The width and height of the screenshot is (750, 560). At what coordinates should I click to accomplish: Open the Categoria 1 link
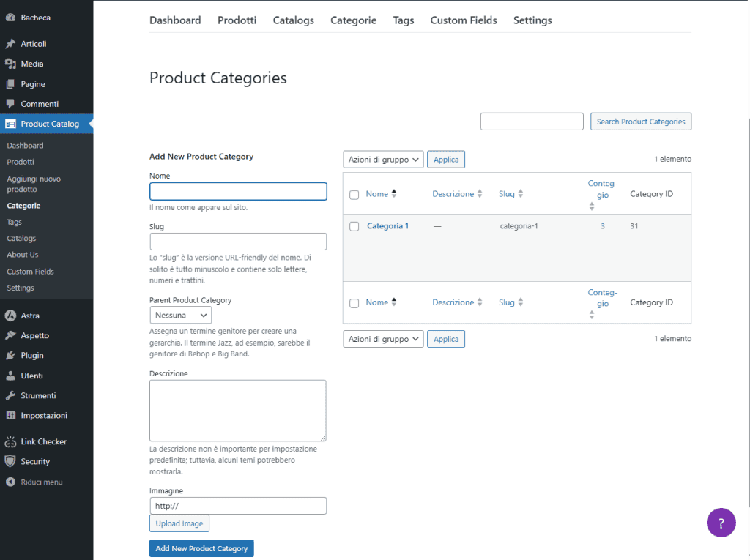pyautogui.click(x=387, y=225)
